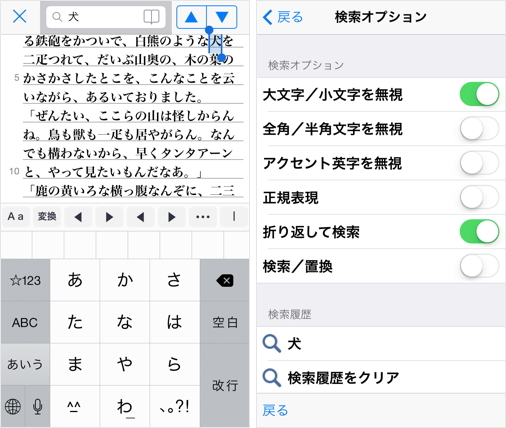Screen dimensions: 506x428
Task: Enable the 検索／置換 switch
Action: (479, 266)
